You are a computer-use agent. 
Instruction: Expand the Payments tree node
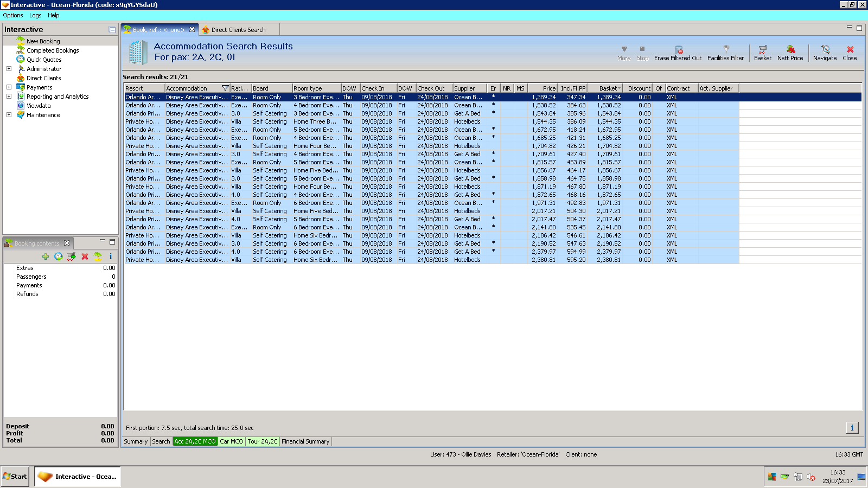point(9,87)
